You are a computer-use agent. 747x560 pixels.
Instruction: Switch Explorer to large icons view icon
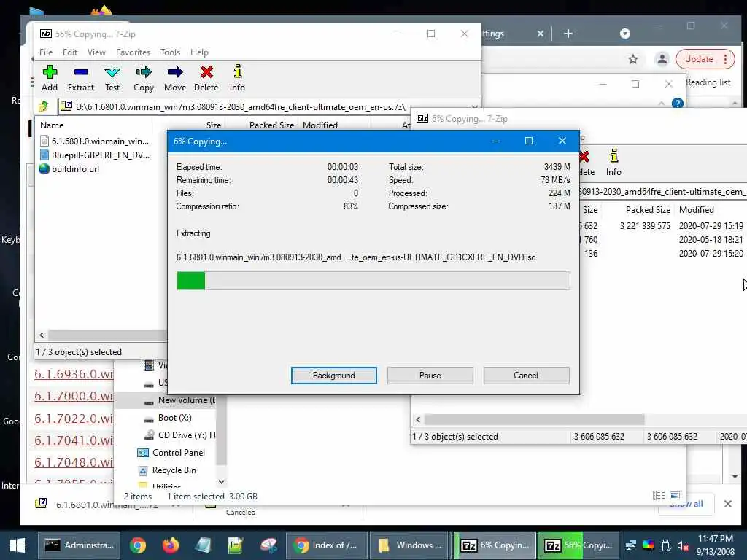point(675,496)
